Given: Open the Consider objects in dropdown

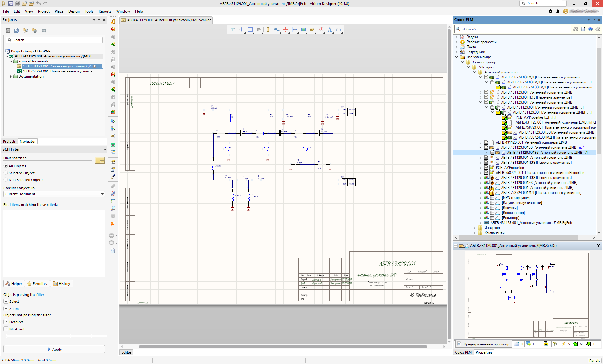Looking at the screenshot, I should [102, 194].
